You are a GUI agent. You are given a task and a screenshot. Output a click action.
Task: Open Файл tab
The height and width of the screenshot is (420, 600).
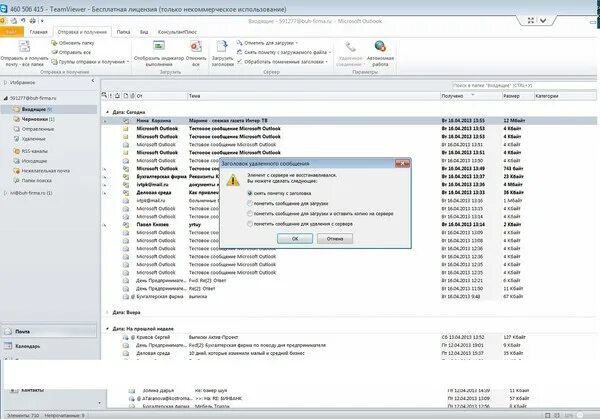[11, 32]
